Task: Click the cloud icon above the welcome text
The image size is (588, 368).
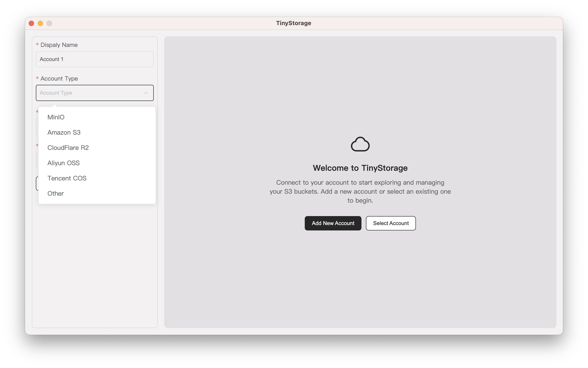Action: (360, 144)
